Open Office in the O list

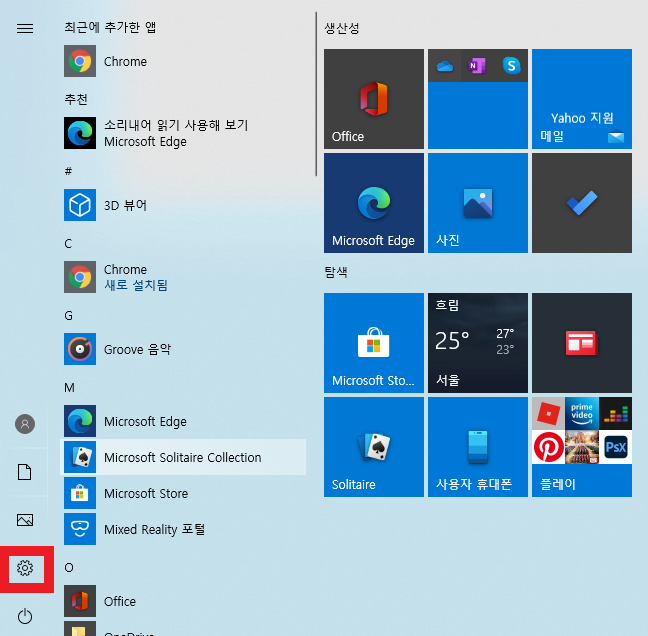click(184, 601)
